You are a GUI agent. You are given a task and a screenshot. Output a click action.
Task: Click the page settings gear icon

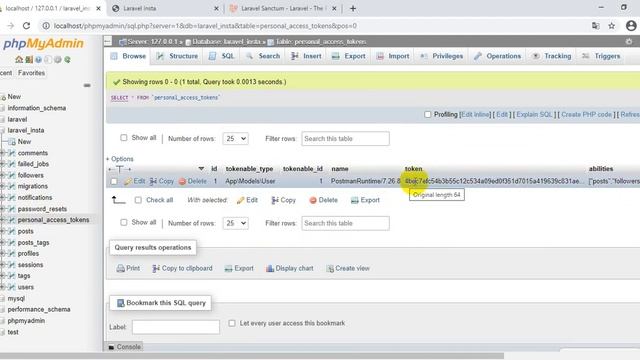pos(629,42)
